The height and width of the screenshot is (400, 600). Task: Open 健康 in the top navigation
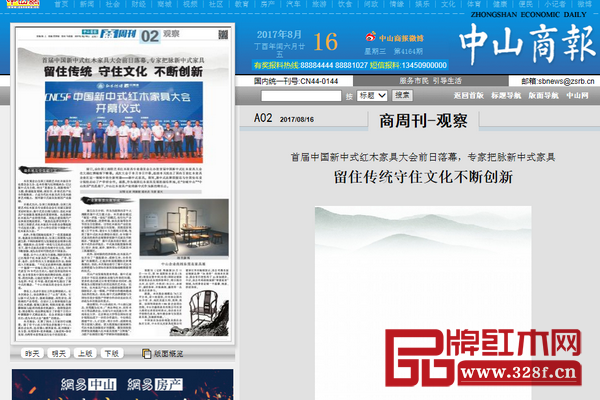coord(500,4)
